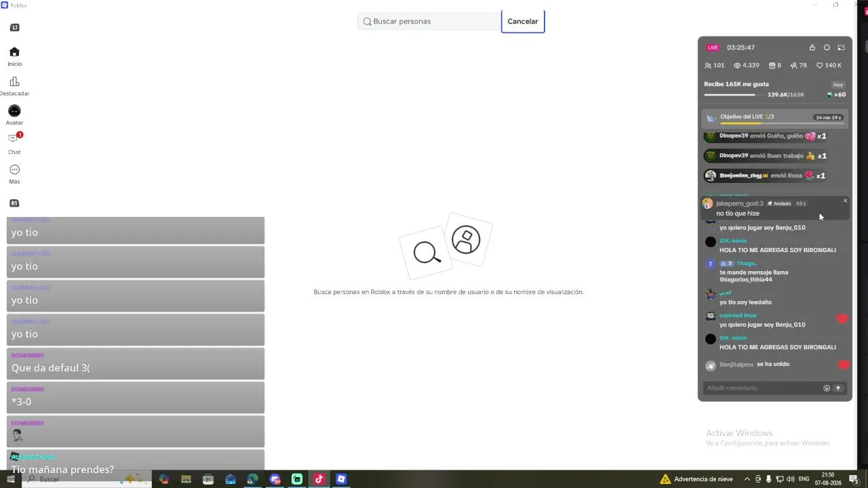Open cuphead lmpx user name
The width and height of the screenshot is (868, 488).
tap(738, 315)
